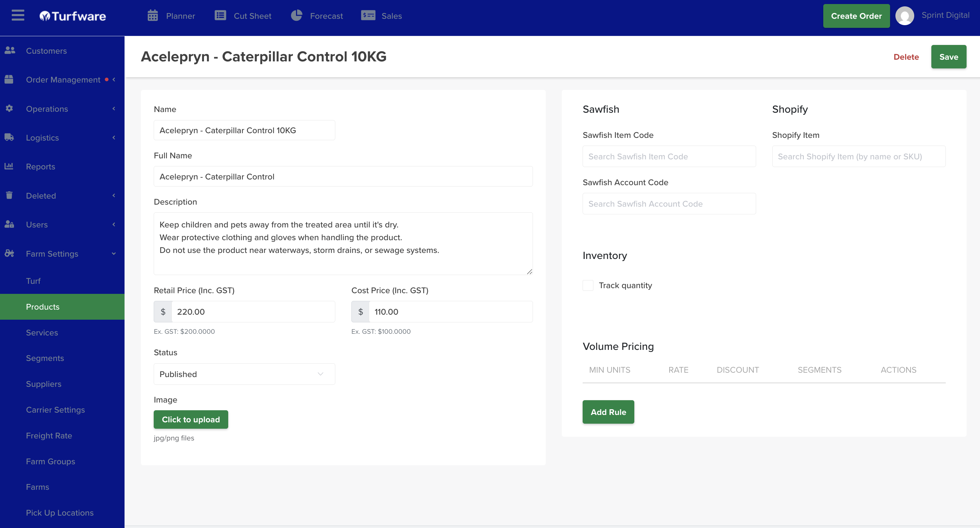Click the Retail Price input field
This screenshot has height=528, width=980.
(253, 312)
